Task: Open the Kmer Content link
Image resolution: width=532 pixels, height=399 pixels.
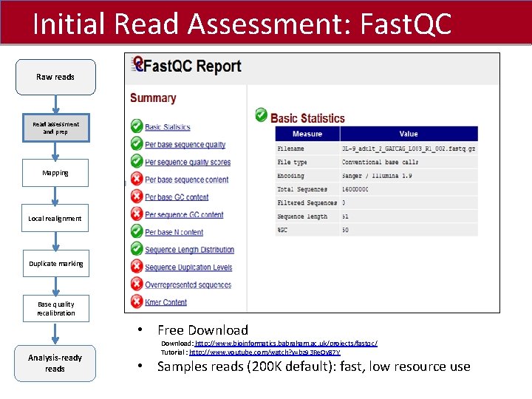Action: point(166,302)
